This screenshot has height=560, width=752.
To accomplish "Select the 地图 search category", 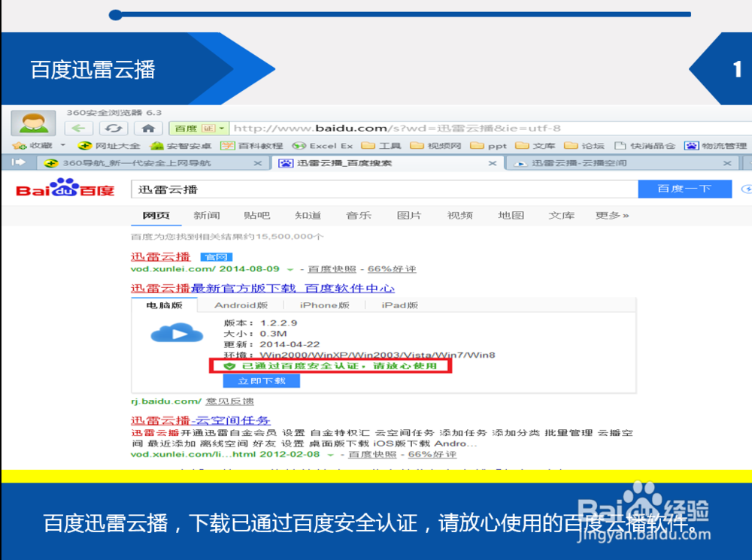I will point(511,215).
